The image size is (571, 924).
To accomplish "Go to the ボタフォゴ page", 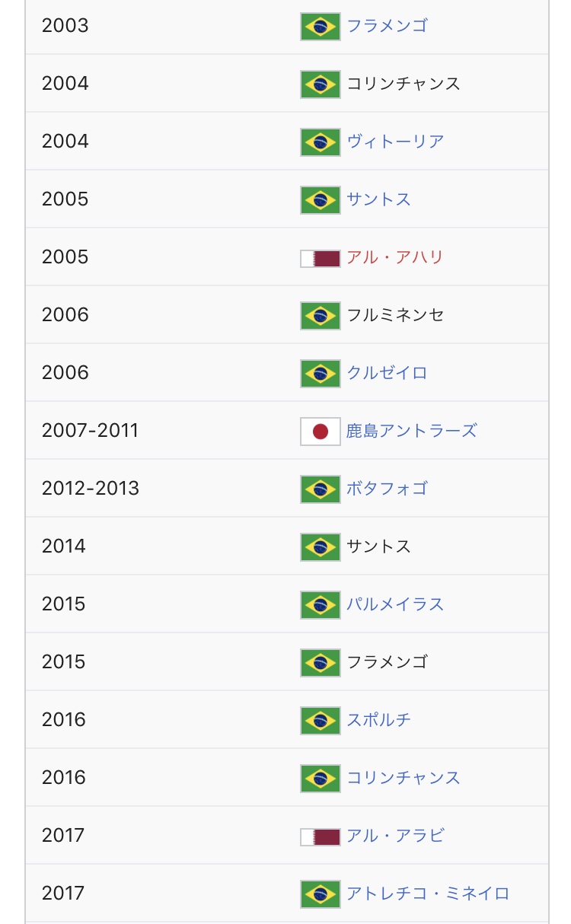I will [x=387, y=489].
